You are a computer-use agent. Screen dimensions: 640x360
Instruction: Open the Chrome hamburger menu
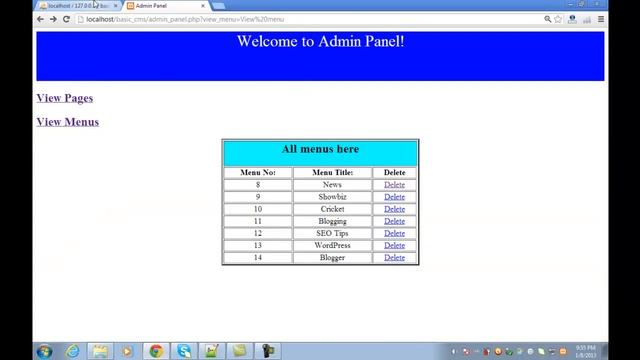coord(601,19)
